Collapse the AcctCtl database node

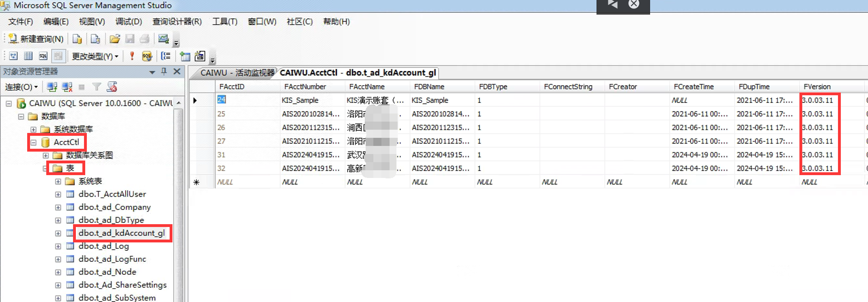[34, 142]
